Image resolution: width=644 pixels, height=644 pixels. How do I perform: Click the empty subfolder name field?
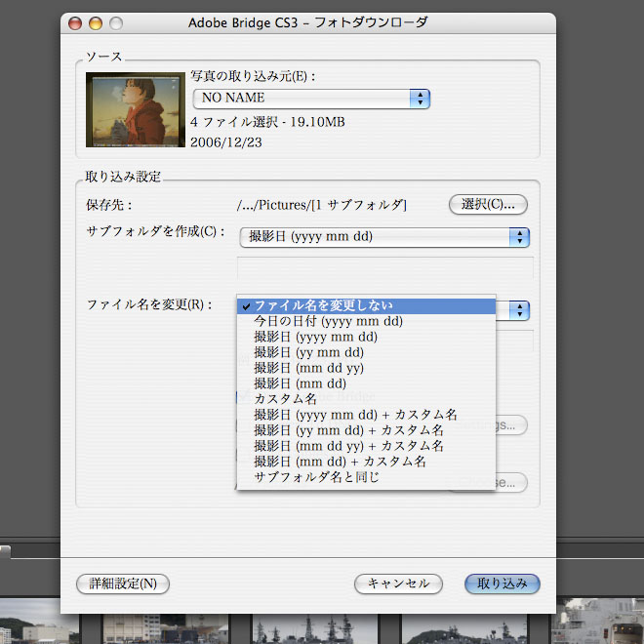click(x=385, y=268)
